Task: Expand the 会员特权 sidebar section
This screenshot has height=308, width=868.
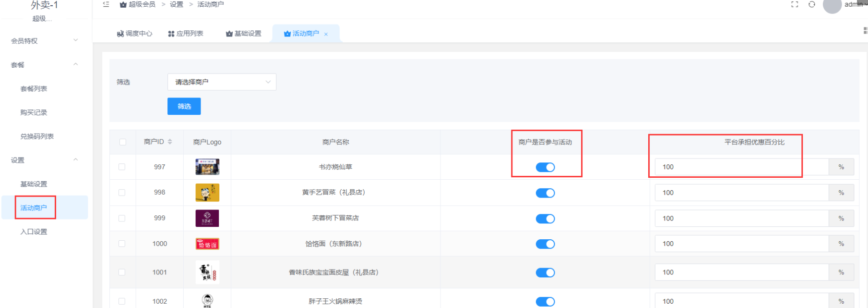Action: click(45, 41)
